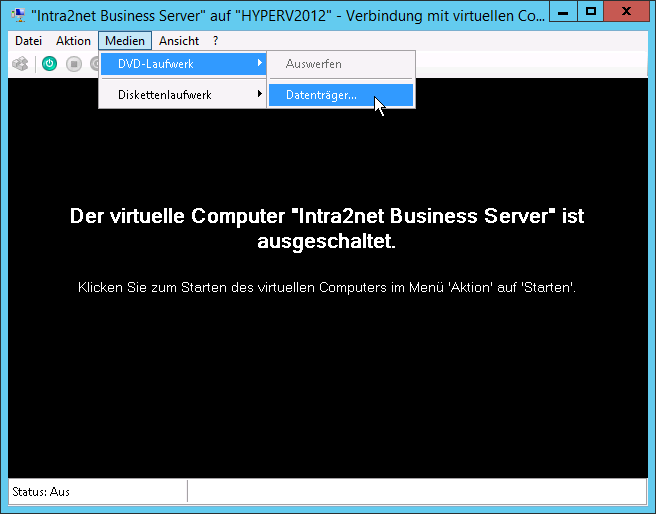Open the Aktion menu
This screenshot has height=514, width=656.
tap(73, 41)
